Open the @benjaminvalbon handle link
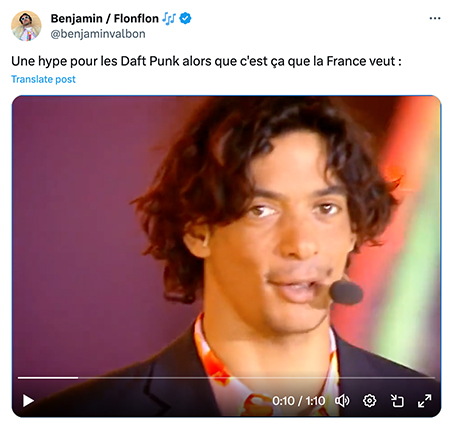This screenshot has width=450, height=425. 98,34
